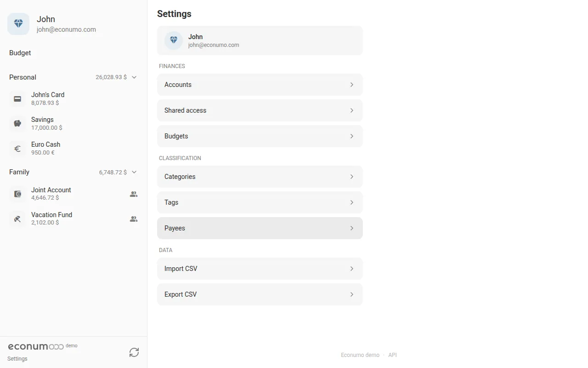This screenshot has width=588, height=368.
Task: Select the Export CSV row label
Action: [181, 294]
